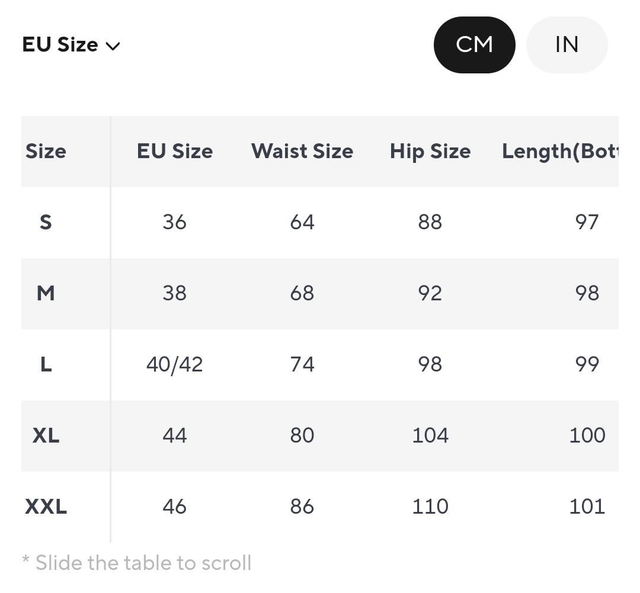Click waist size 64 cell
Screen dimensions: 640x593
pos(302,222)
